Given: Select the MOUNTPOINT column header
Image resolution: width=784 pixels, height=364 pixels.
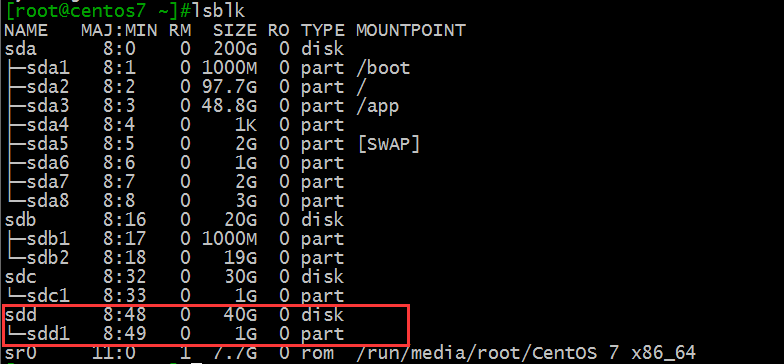Looking at the screenshot, I should [x=410, y=30].
